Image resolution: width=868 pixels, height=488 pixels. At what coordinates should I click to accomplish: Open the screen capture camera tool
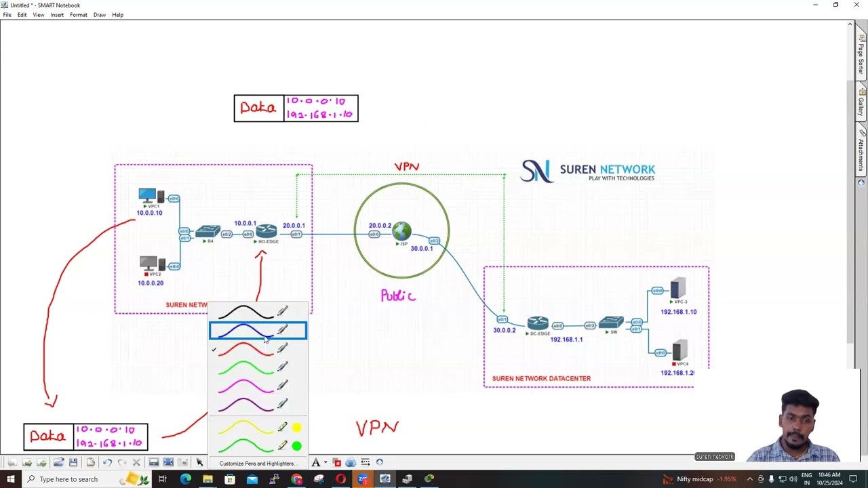tap(183, 462)
